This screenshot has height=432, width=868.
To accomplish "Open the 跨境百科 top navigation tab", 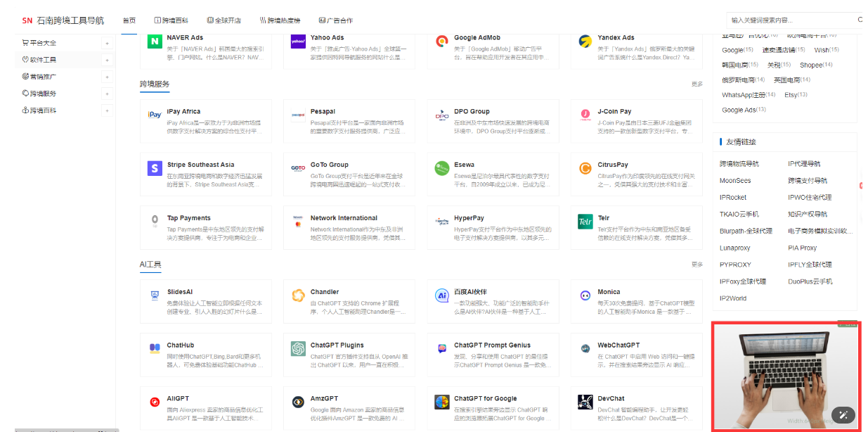I will 171,20.
